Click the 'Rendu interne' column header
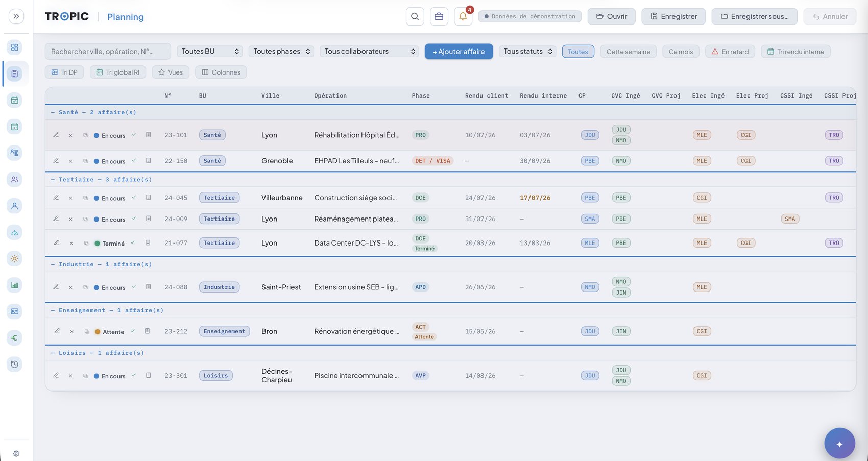The image size is (868, 461). pyautogui.click(x=543, y=95)
